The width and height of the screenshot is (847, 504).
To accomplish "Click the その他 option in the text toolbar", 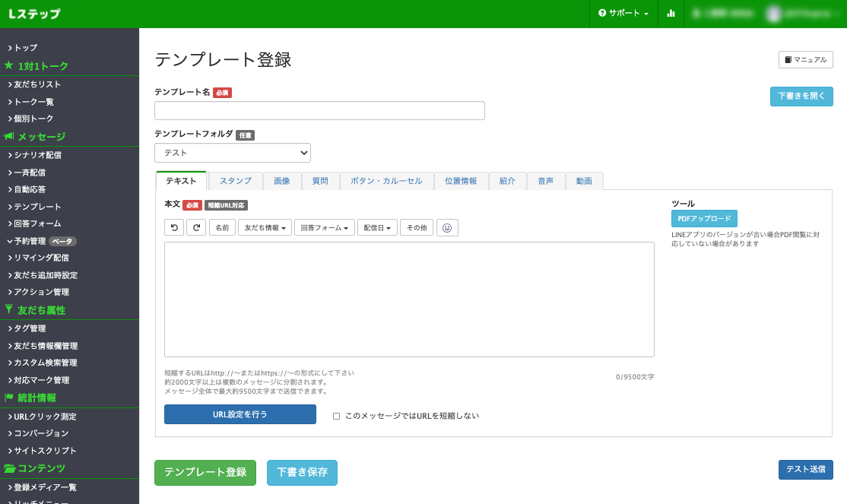I will pyautogui.click(x=416, y=227).
